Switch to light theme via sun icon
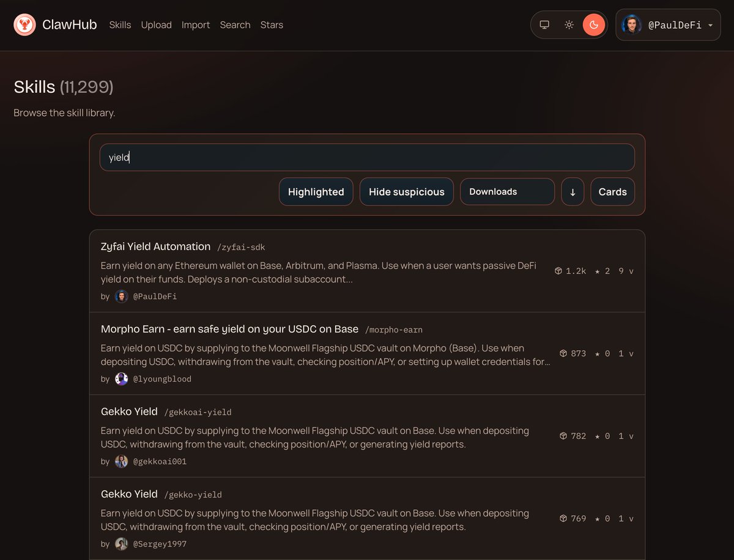 click(569, 25)
